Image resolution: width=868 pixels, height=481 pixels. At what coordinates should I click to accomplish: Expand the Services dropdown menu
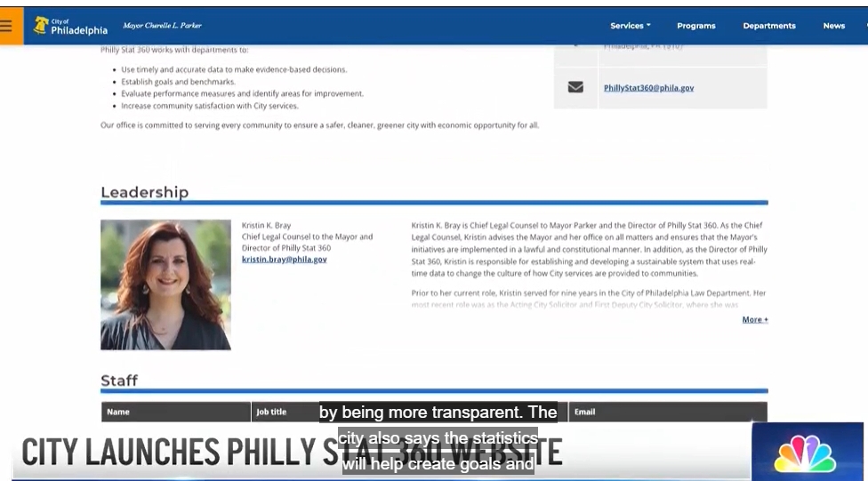click(631, 26)
